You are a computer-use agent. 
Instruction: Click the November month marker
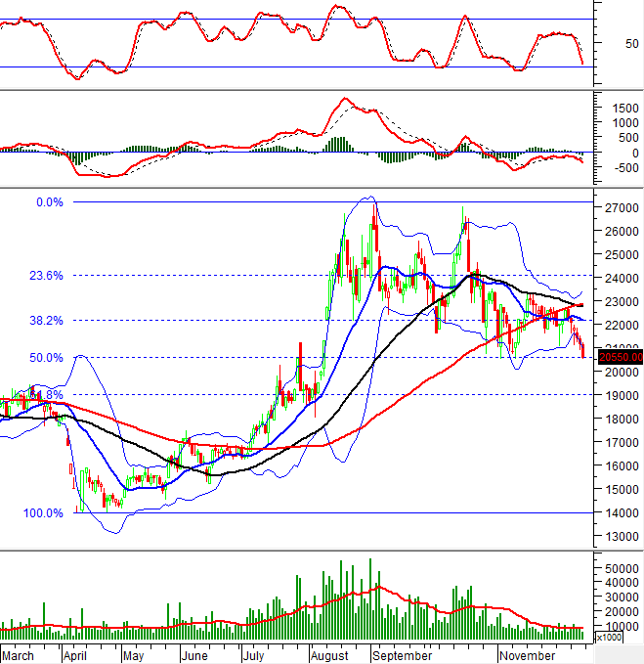527,655
